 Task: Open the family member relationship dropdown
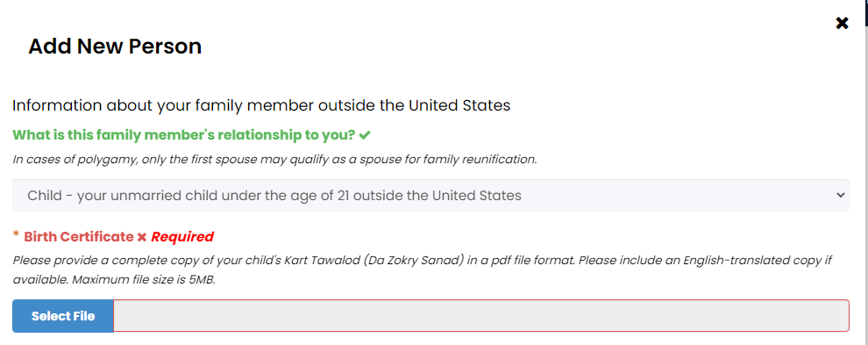(430, 195)
